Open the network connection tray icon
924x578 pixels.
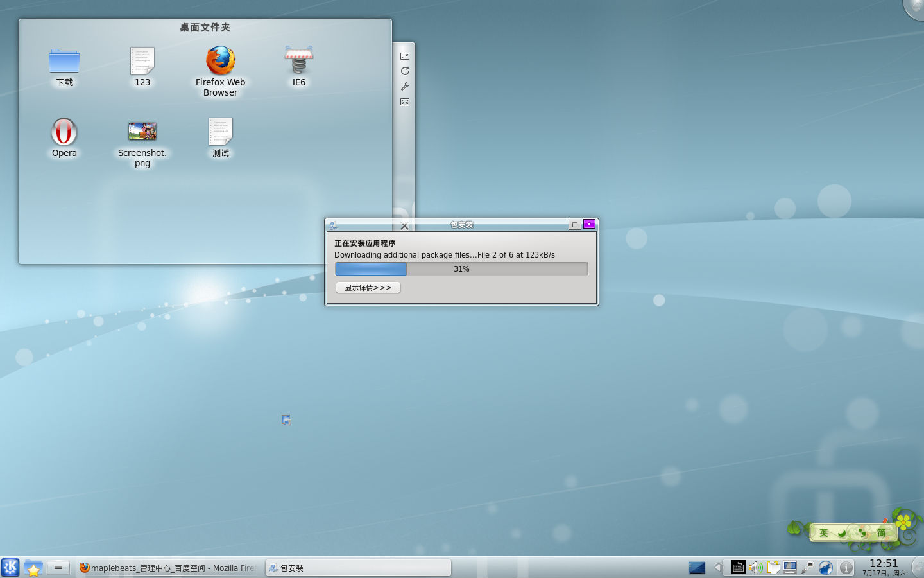[x=807, y=568]
